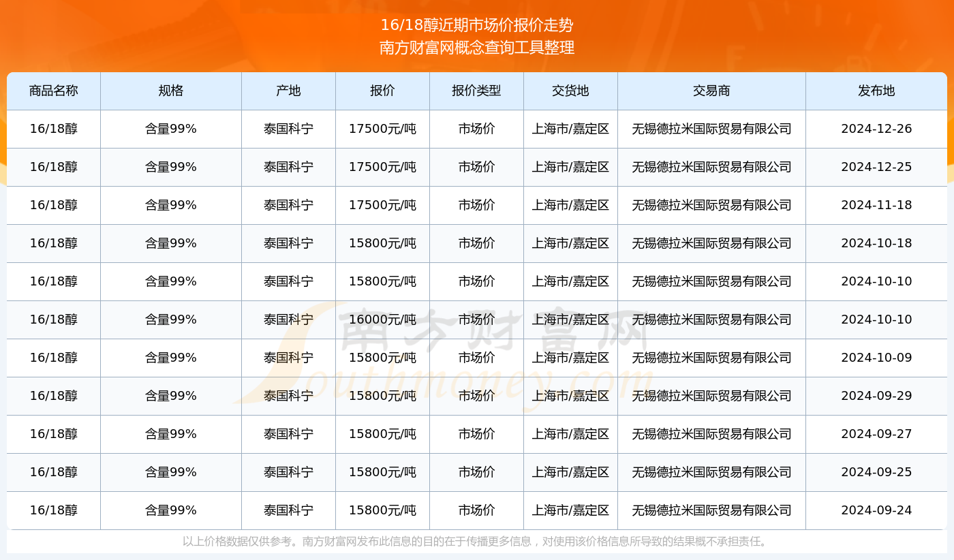Screen dimensions: 954x560
Task: Select 泰国科宁 in the 2024-09-25 row
Action: (288, 472)
